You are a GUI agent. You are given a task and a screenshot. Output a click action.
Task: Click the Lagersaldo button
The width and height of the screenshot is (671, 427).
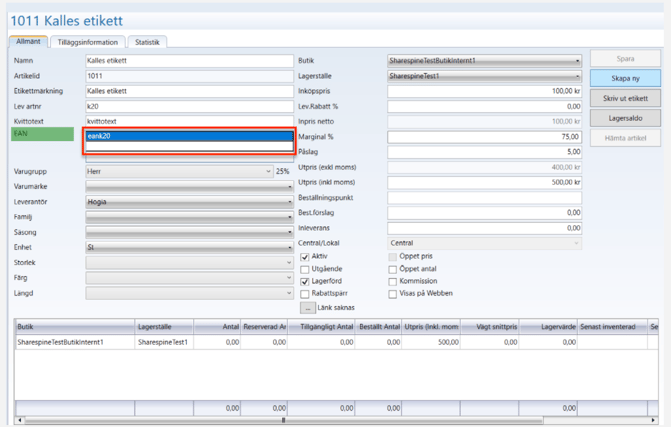pyautogui.click(x=625, y=118)
